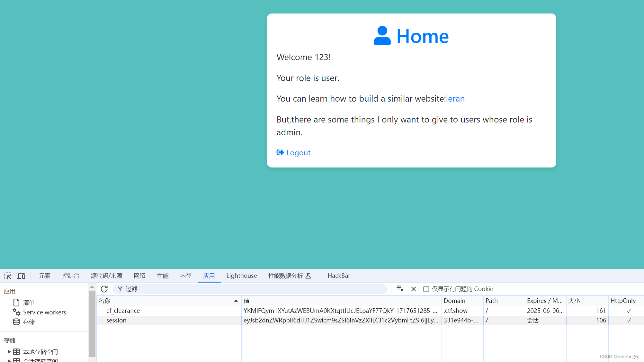This screenshot has height=362, width=644.
Task: Toggle 仅显示有问题的 Cookie checkbox
Action: point(425,289)
